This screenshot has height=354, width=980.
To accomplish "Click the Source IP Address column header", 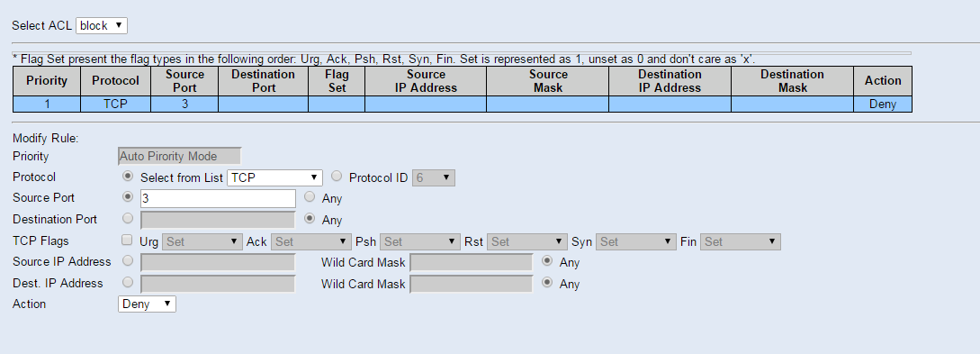I will pyautogui.click(x=426, y=81).
